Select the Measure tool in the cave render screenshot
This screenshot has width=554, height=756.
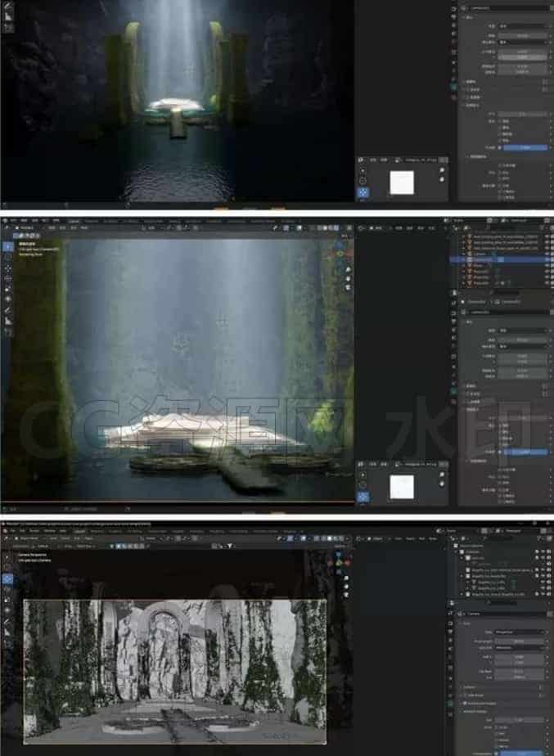[8, 16]
